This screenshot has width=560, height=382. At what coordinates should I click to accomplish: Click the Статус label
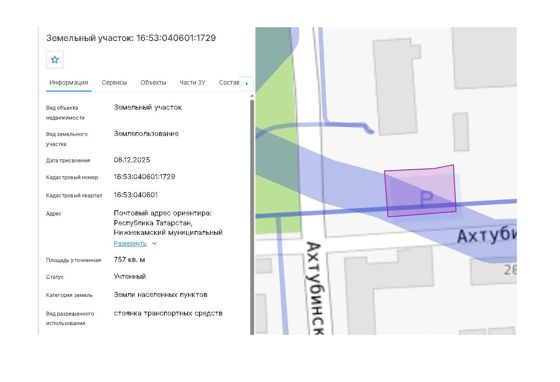pyautogui.click(x=55, y=277)
